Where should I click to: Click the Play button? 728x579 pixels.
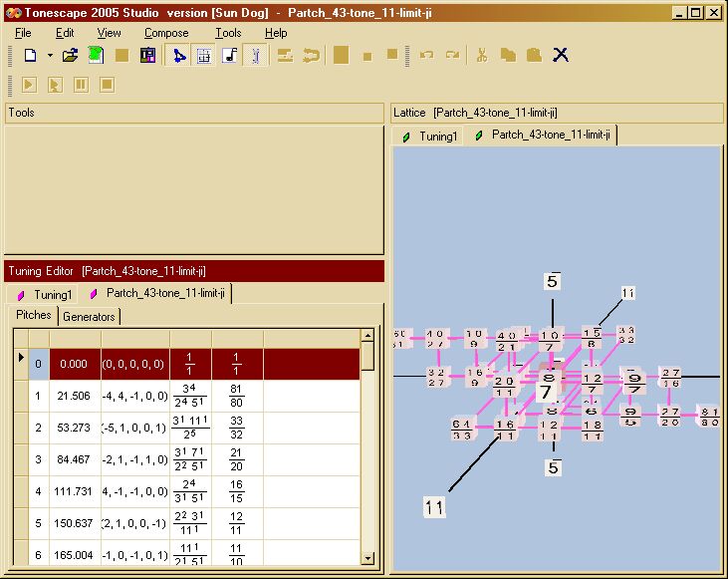29,85
